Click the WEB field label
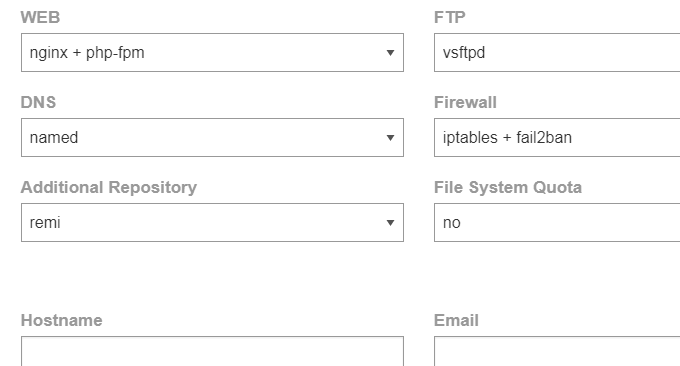This screenshot has width=680, height=366. point(40,17)
